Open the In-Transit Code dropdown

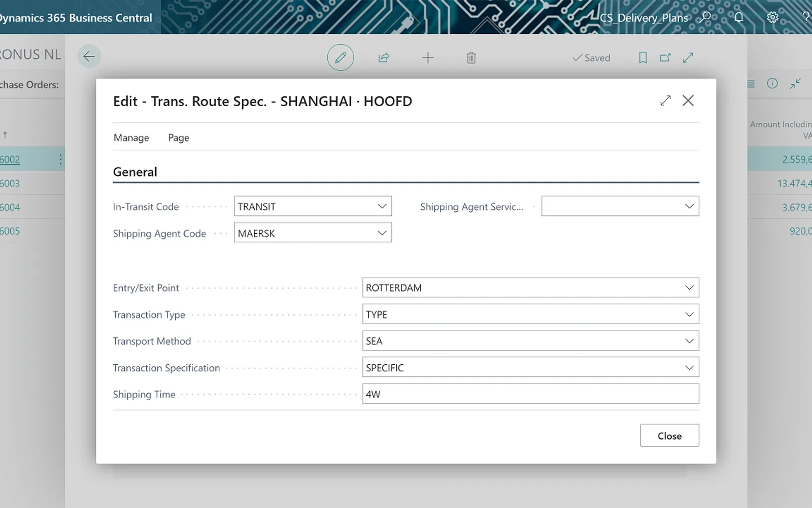382,206
